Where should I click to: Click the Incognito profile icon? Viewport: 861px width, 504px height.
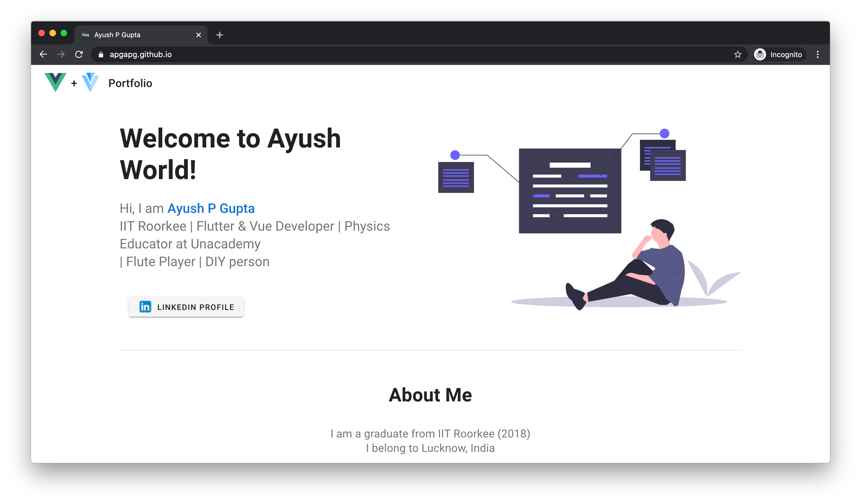tap(760, 55)
